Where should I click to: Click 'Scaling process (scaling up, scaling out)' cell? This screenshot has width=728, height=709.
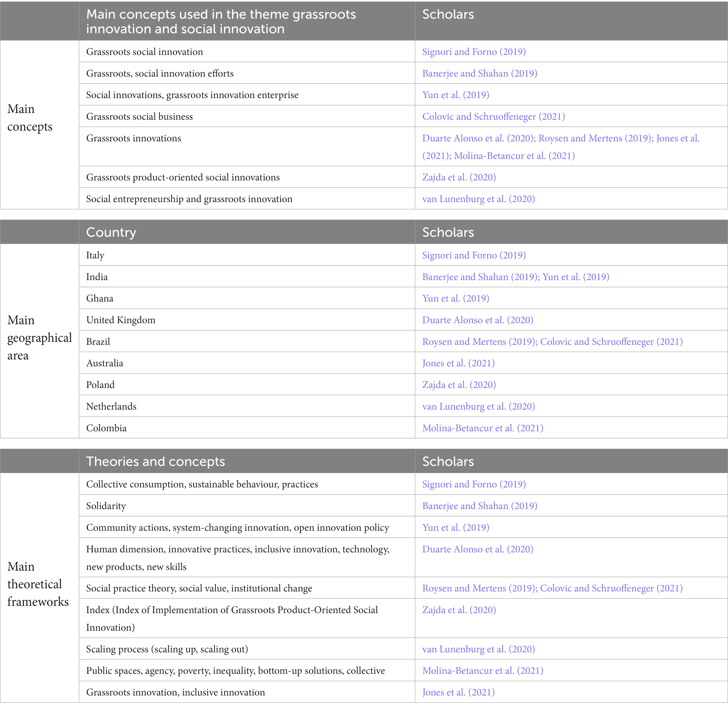tap(247, 649)
